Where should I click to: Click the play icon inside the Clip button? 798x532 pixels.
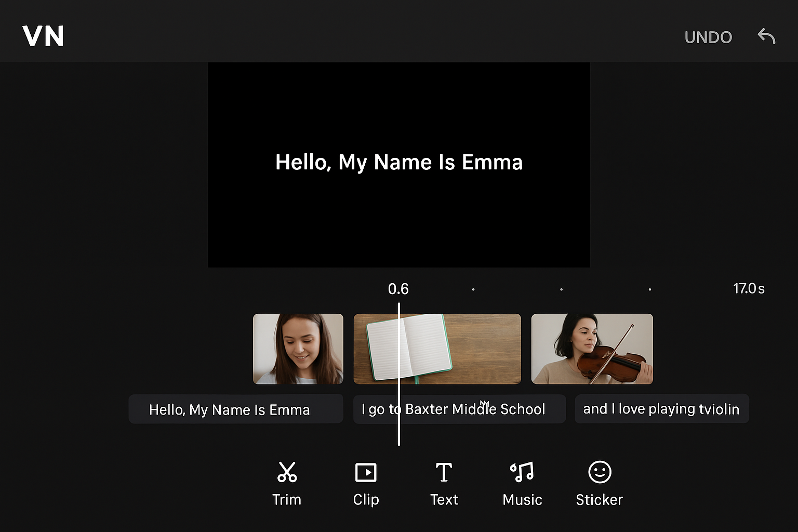366,472
